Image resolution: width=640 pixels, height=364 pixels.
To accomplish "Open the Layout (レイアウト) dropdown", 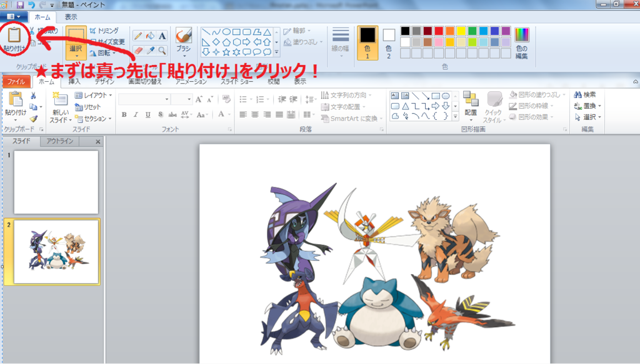I will point(94,95).
